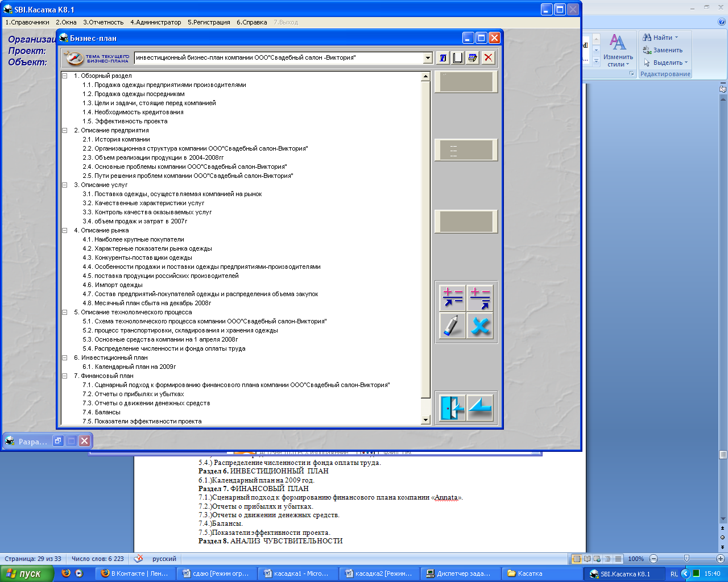Click Найти in Word's editing group
The height and width of the screenshot is (582, 728).
(x=660, y=38)
